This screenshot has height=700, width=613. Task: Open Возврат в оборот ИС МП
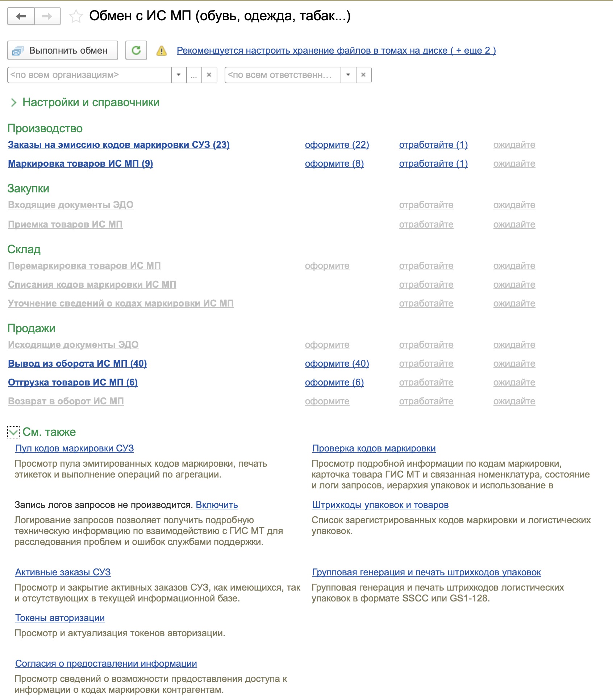coord(66,401)
